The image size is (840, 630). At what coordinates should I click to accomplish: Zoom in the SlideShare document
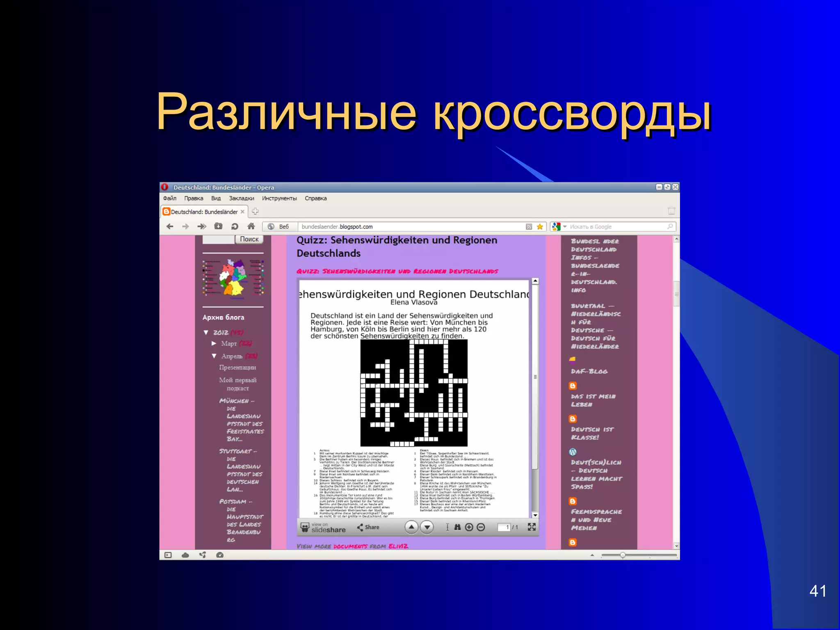(469, 527)
